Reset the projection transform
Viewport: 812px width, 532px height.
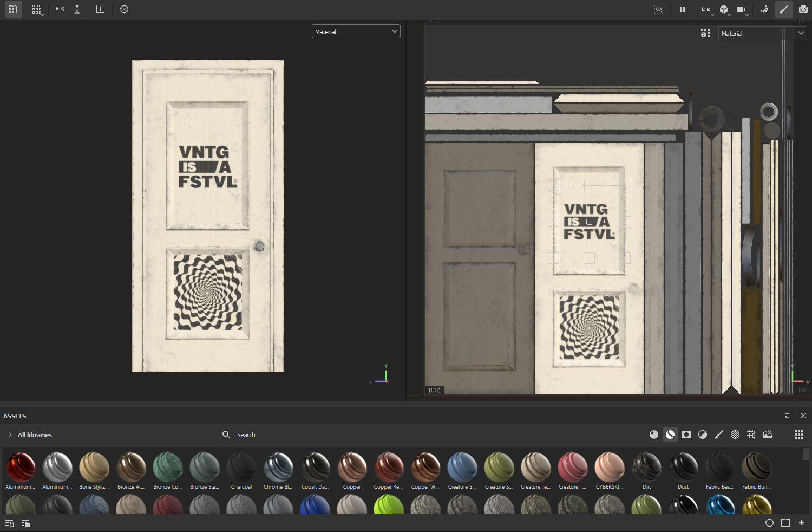coord(124,9)
